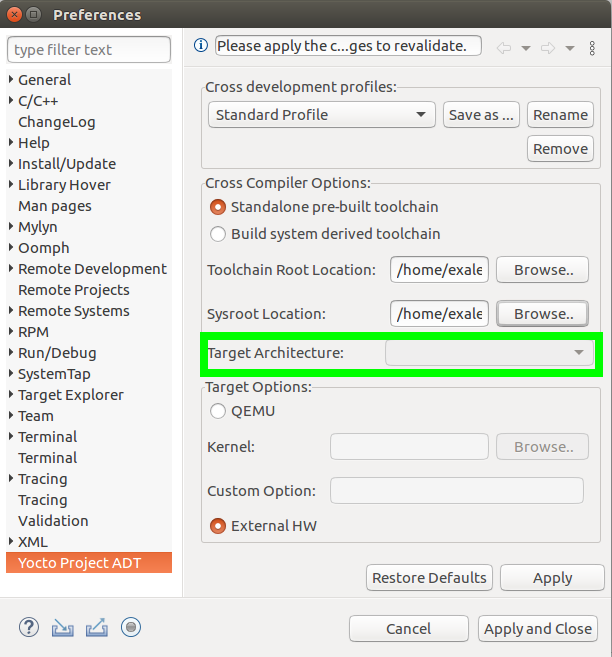Open the Standard Profile dropdown
Viewport: 612px width, 657px height.
pos(322,115)
